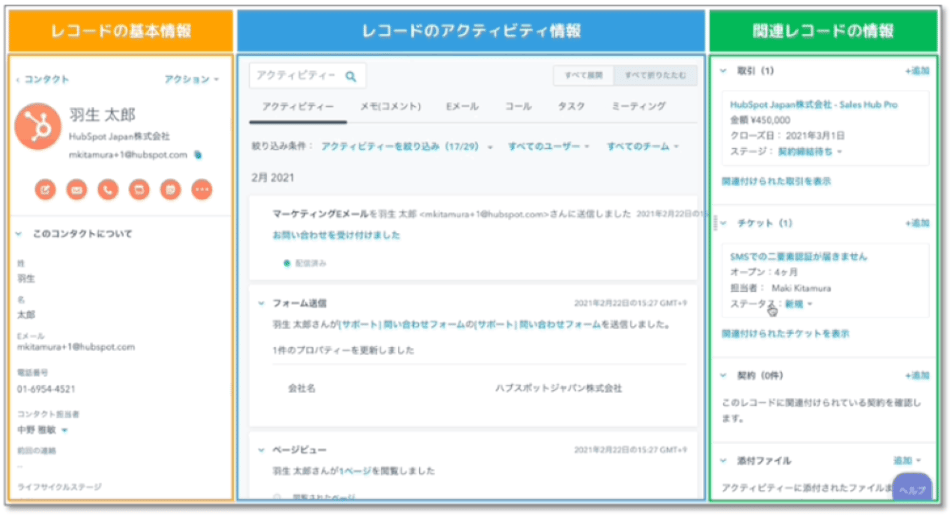The image size is (950, 515).
Task: Switch to the ミーティング tab
Action: 639,107
